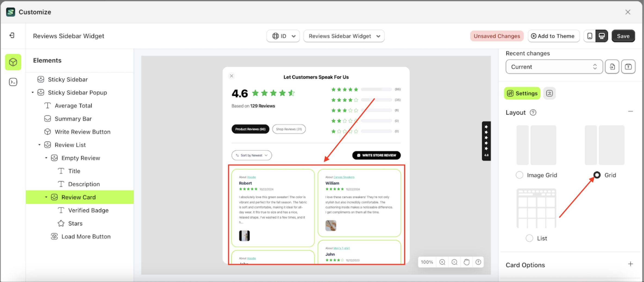
Task: Open the Elements cube panel icon
Action: pos(13,62)
